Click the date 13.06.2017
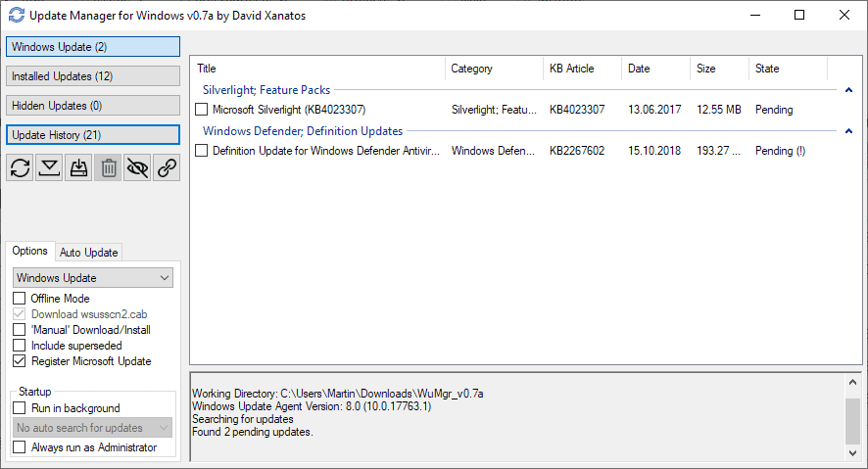This screenshot has height=469, width=868. click(654, 110)
